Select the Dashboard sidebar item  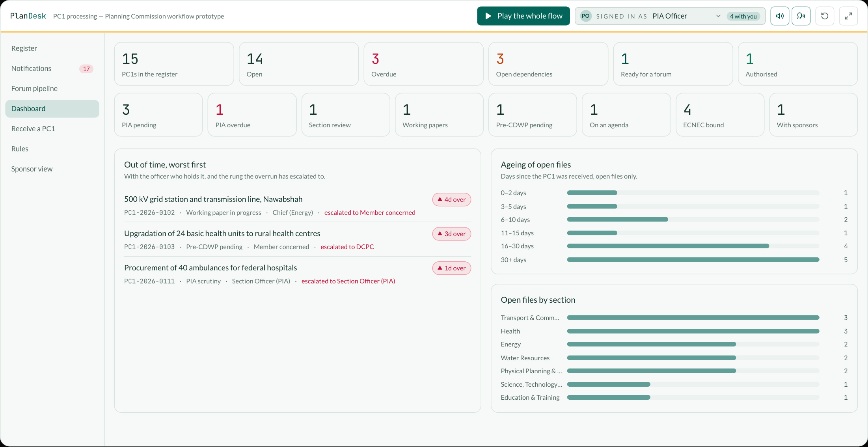[52, 109]
